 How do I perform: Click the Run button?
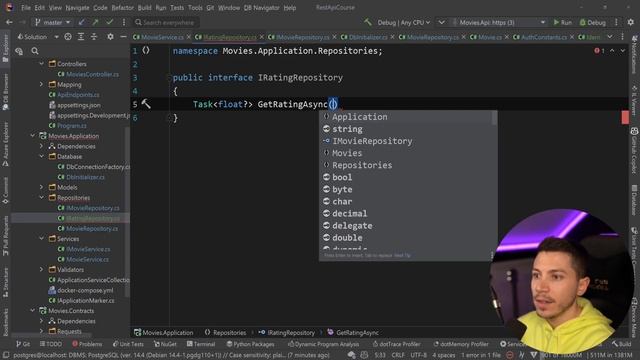(x=562, y=22)
